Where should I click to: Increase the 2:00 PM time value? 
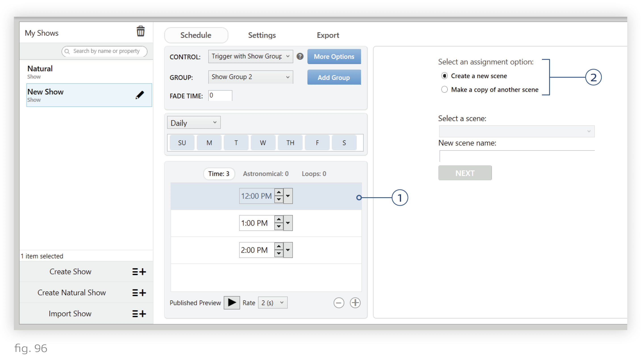(278, 246)
